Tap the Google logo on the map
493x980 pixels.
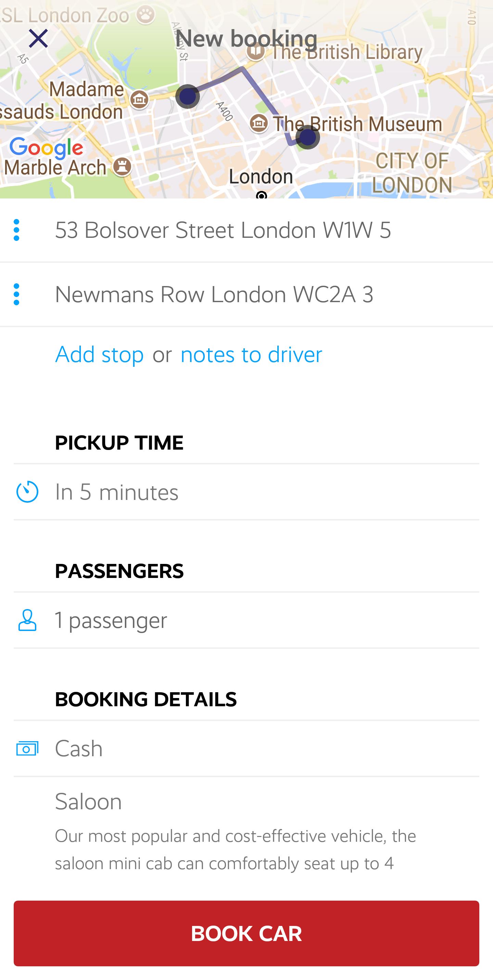(x=47, y=148)
